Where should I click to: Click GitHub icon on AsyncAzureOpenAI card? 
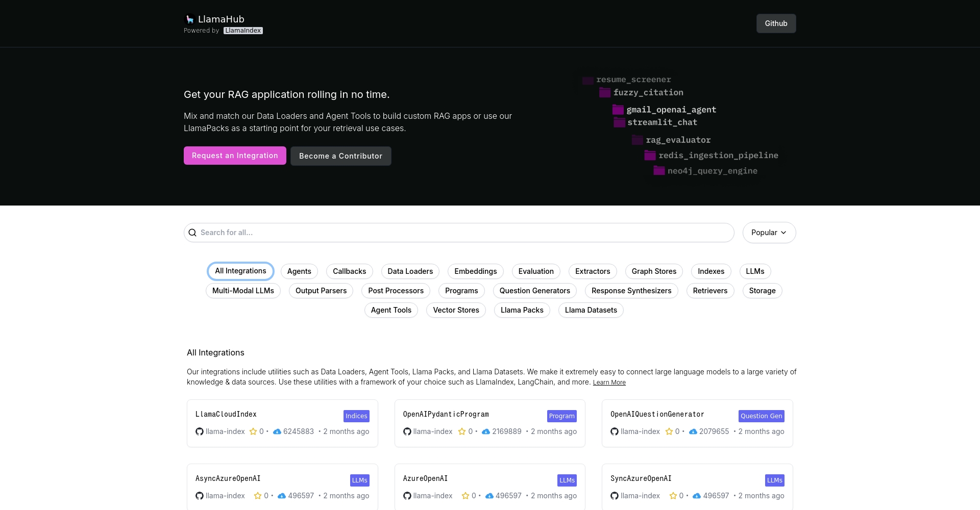pyautogui.click(x=200, y=496)
